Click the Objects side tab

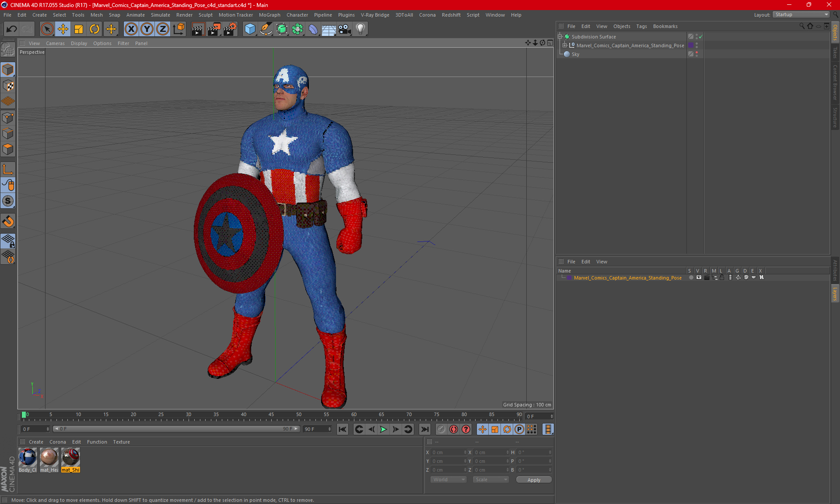pyautogui.click(x=835, y=32)
